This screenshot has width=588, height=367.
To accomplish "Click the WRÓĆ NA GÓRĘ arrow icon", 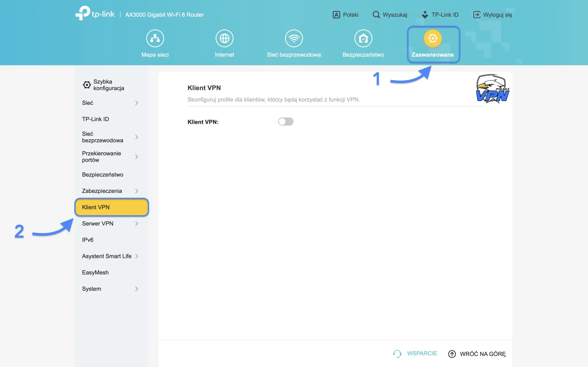I will (x=452, y=354).
